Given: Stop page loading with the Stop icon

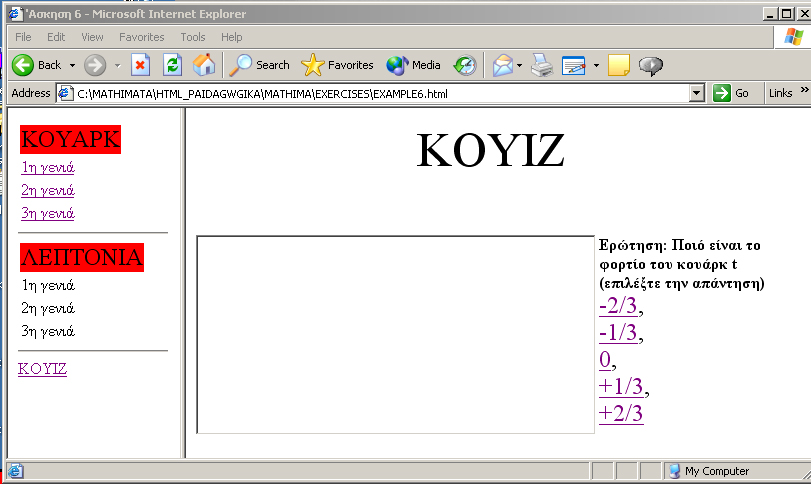Looking at the screenshot, I should pyautogui.click(x=140, y=65).
